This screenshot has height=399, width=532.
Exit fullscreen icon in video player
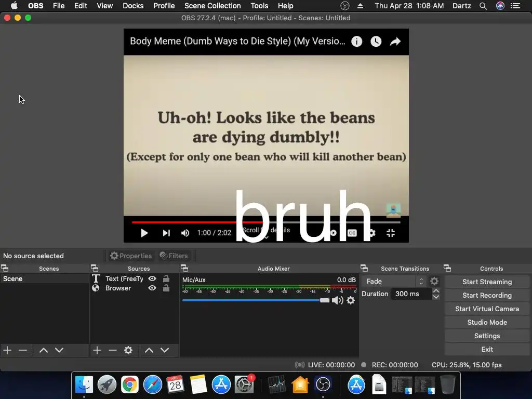(x=391, y=233)
